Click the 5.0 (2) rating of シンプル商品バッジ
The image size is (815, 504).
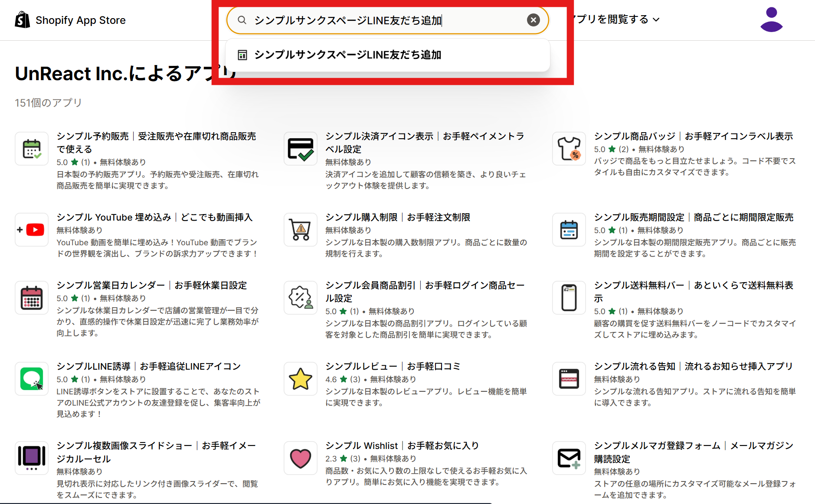(x=611, y=149)
